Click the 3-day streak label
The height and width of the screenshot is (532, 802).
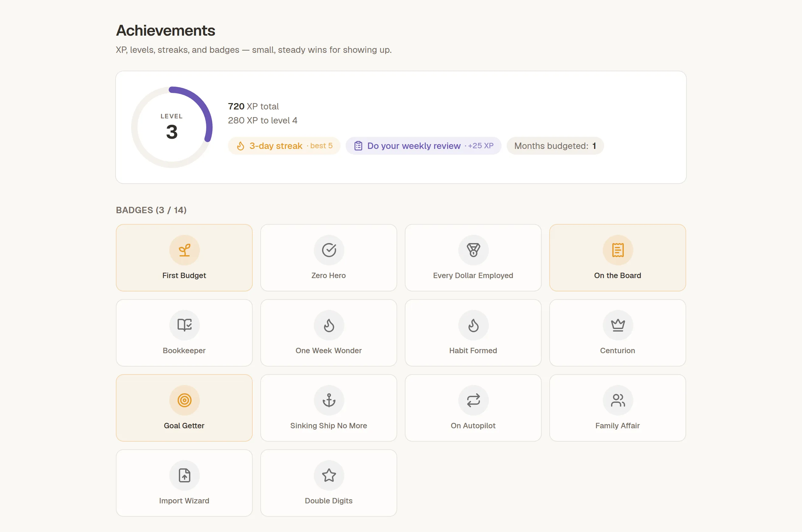(276, 146)
